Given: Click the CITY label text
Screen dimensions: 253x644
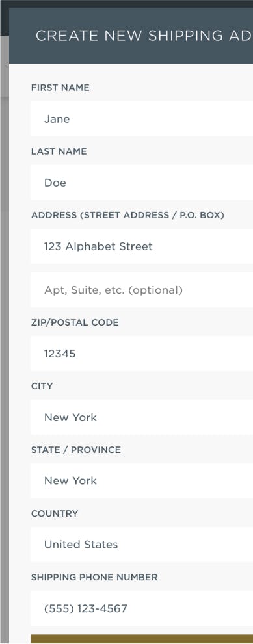Looking at the screenshot, I should point(42,386).
